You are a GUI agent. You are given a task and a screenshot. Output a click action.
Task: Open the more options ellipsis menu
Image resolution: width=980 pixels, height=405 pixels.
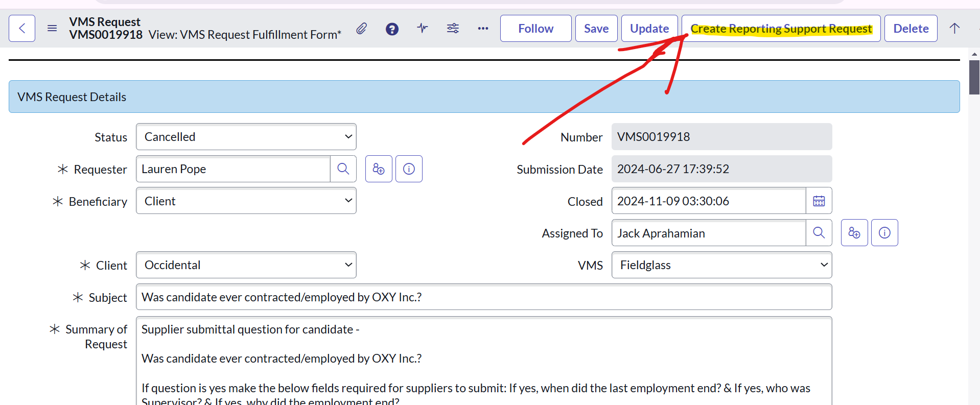tap(483, 28)
